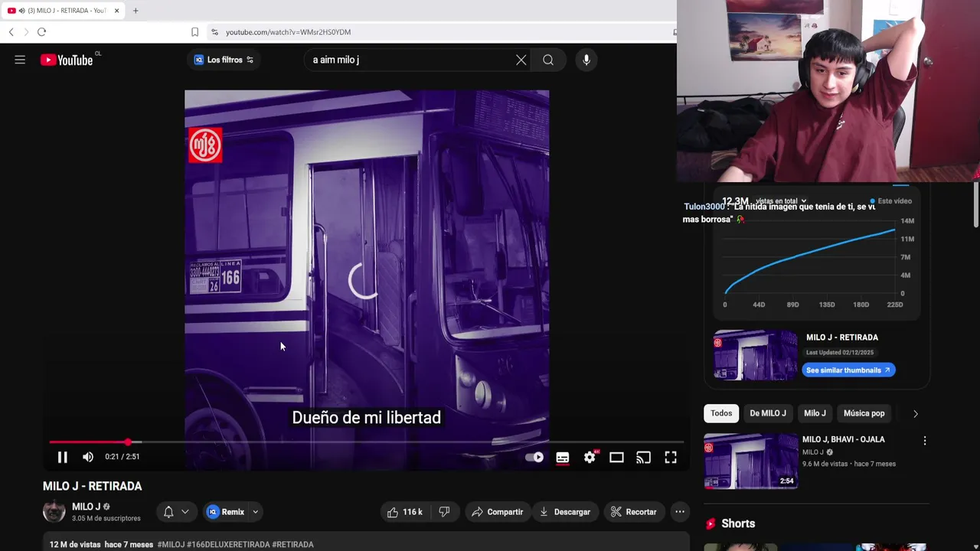Viewport: 980px width, 551px height.
Task: Click the Recortar clip button
Action: [634, 512]
